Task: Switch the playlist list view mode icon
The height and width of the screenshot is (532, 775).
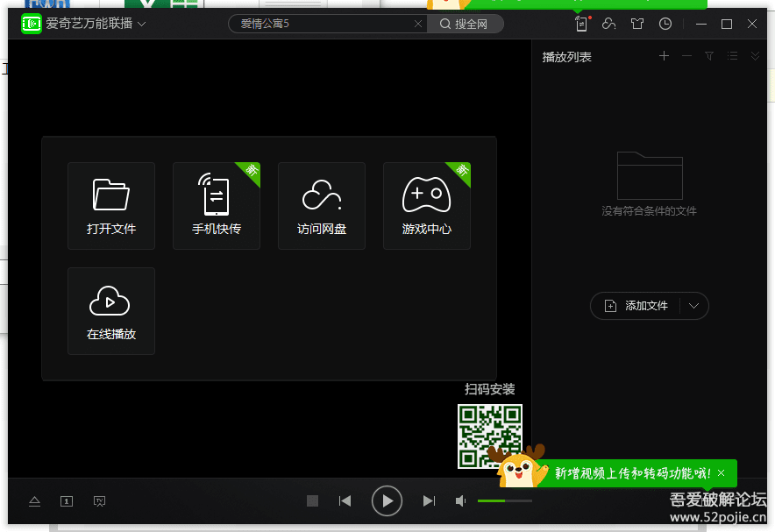Action: tap(733, 56)
